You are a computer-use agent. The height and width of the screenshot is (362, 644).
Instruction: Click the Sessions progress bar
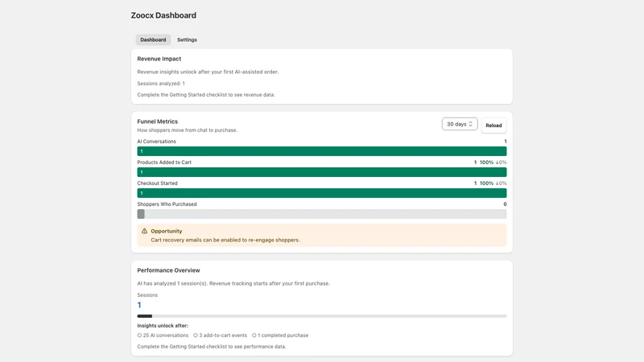point(321,316)
